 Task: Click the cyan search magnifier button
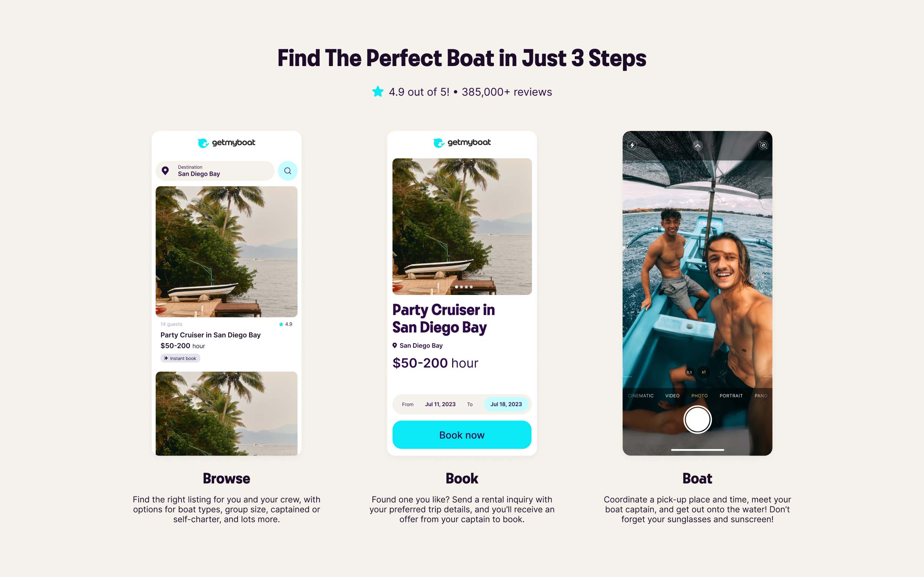pyautogui.click(x=287, y=170)
